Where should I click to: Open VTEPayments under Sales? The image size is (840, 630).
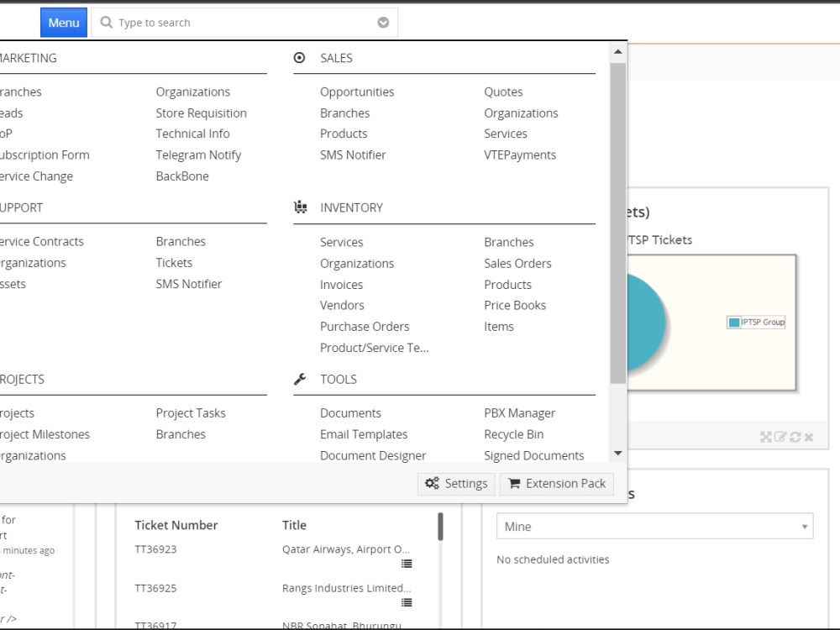[520, 155]
